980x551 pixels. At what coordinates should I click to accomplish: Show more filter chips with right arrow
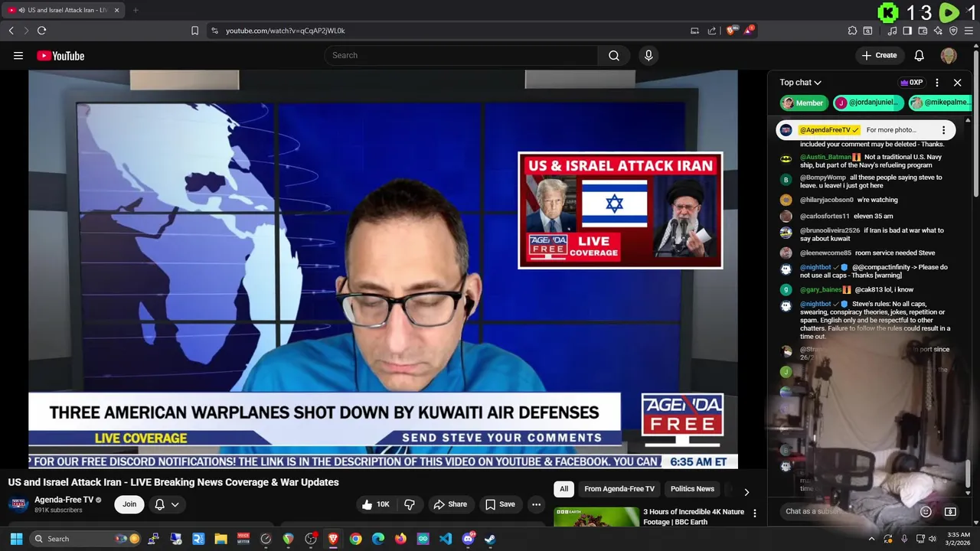click(x=746, y=492)
